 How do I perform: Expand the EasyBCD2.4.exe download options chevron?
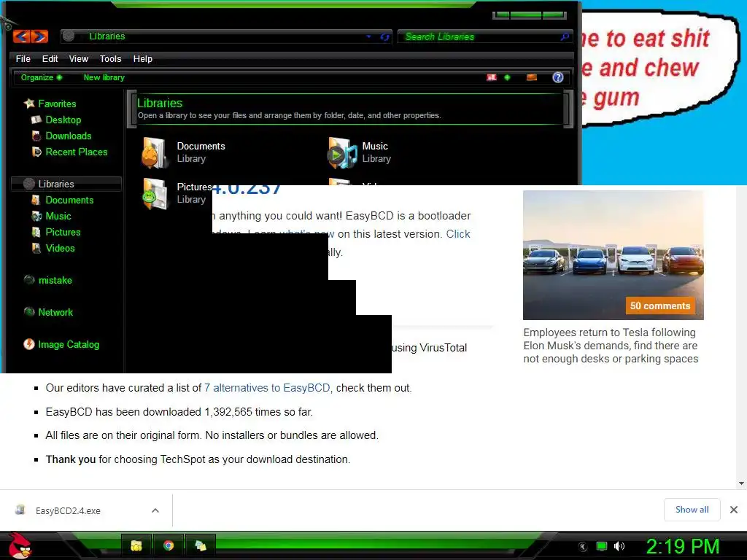pos(155,510)
